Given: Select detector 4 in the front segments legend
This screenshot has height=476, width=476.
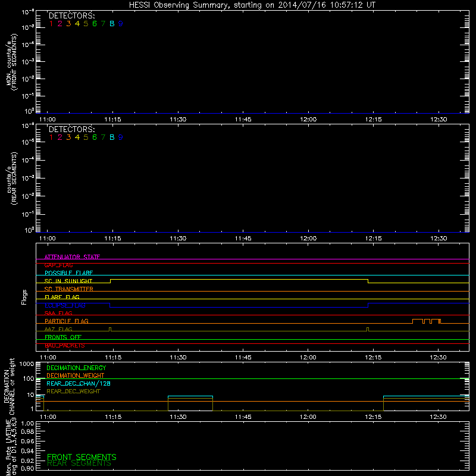Looking at the screenshot, I should [x=77, y=24].
